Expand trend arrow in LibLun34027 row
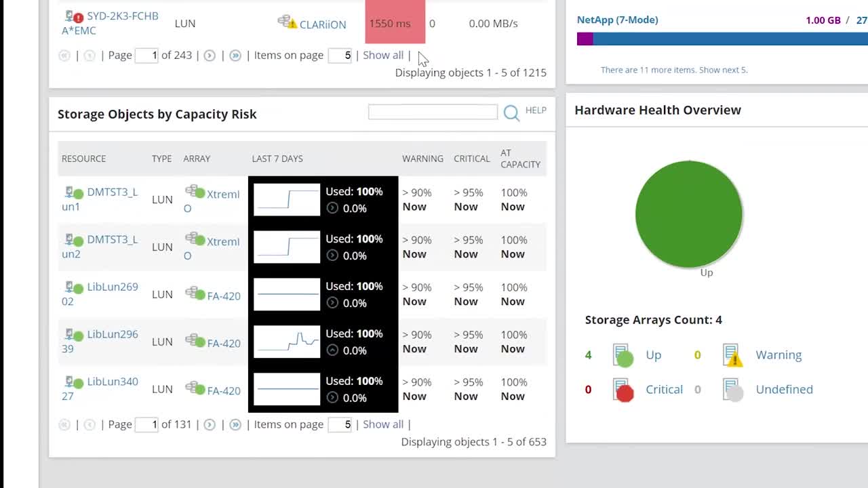 332,398
